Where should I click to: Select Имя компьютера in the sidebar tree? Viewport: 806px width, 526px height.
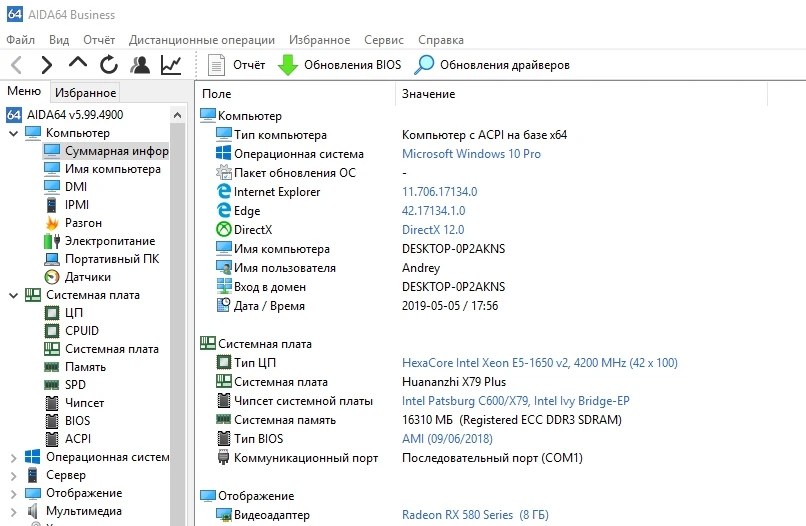[x=103, y=169]
